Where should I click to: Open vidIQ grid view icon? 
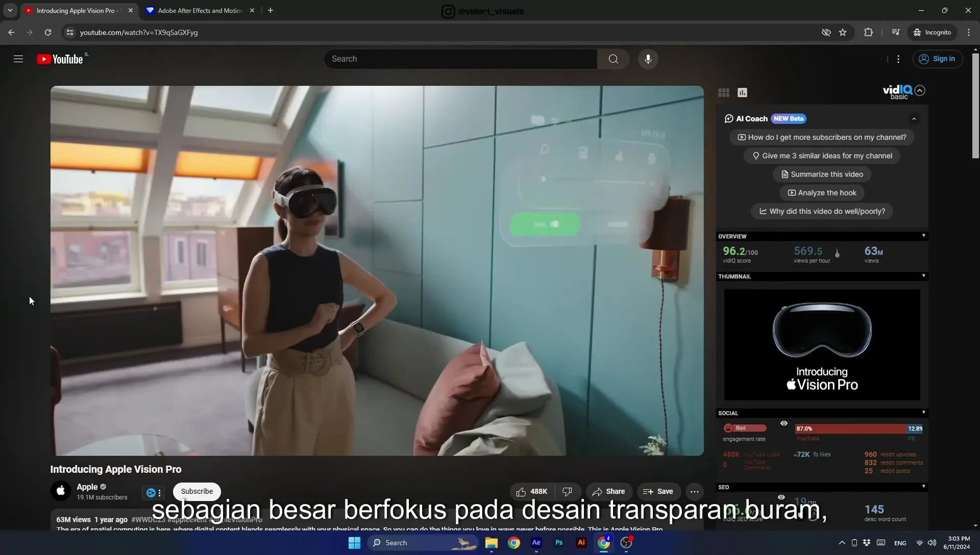[x=724, y=92]
